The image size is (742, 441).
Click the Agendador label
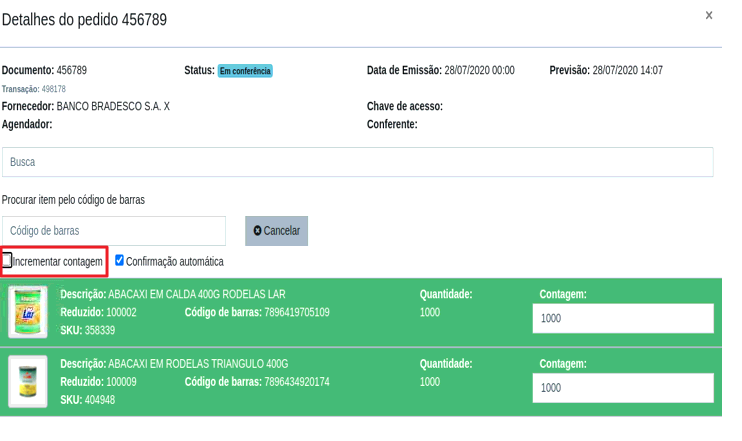[x=27, y=124]
